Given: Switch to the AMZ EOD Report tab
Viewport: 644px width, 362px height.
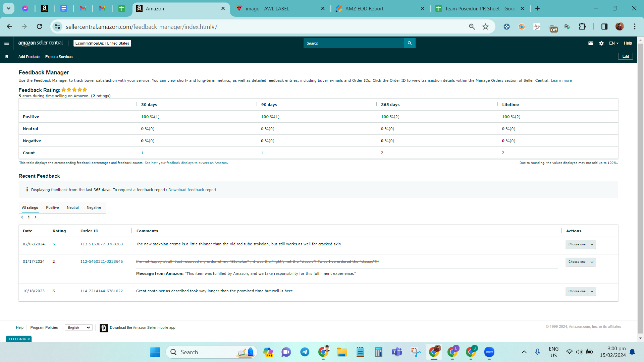Looking at the screenshot, I should pos(380,9).
